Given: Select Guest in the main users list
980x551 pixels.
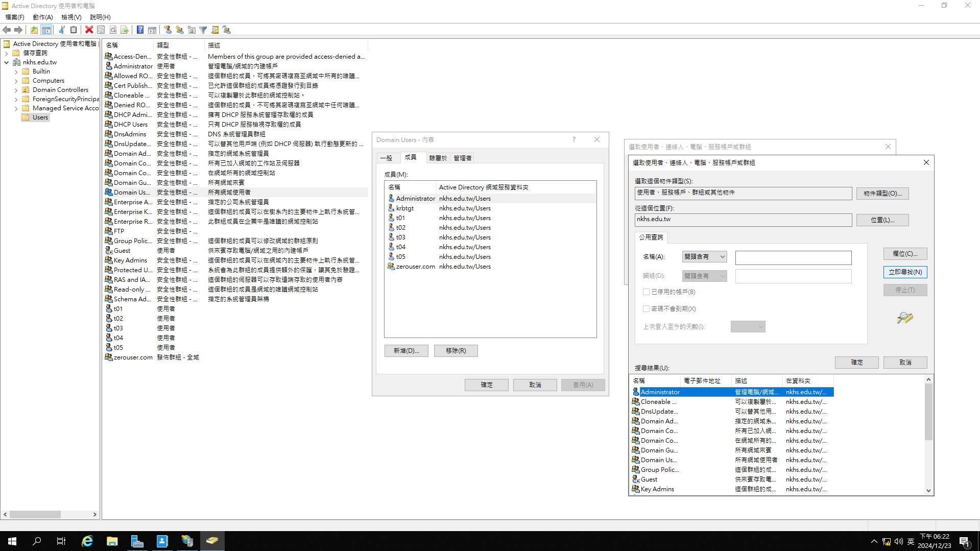Looking at the screenshot, I should (122, 251).
